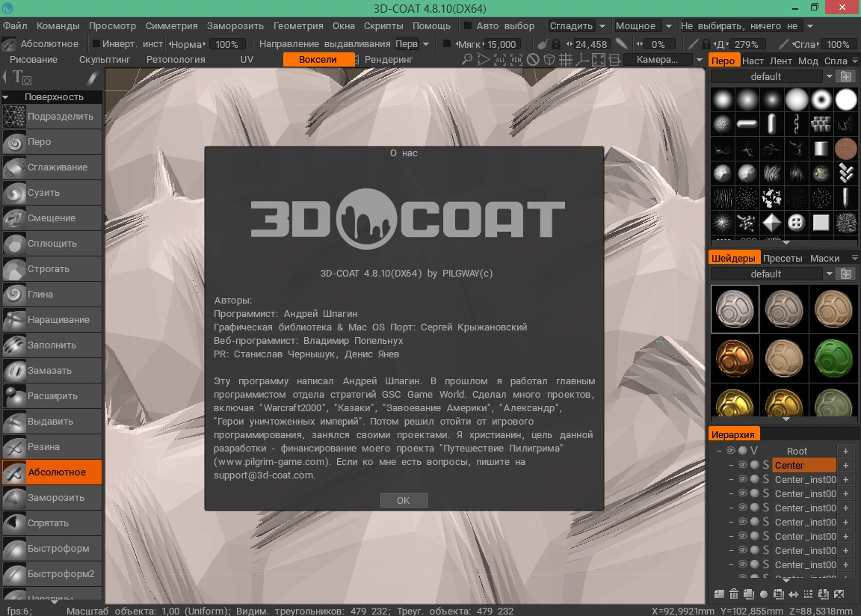Toggle the lock next to Д 279% value
Screen dimensions: 861x616
(x=706, y=44)
